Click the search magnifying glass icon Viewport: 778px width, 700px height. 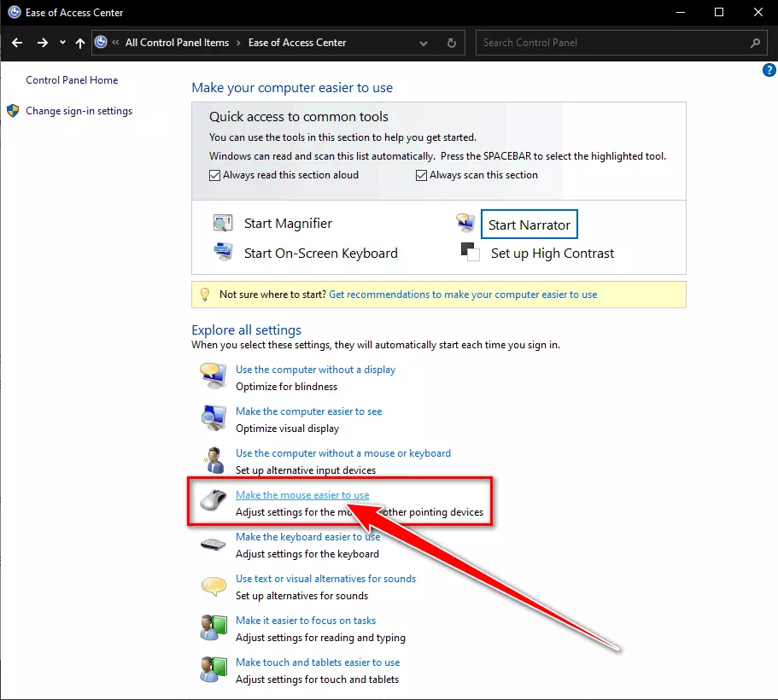point(755,43)
